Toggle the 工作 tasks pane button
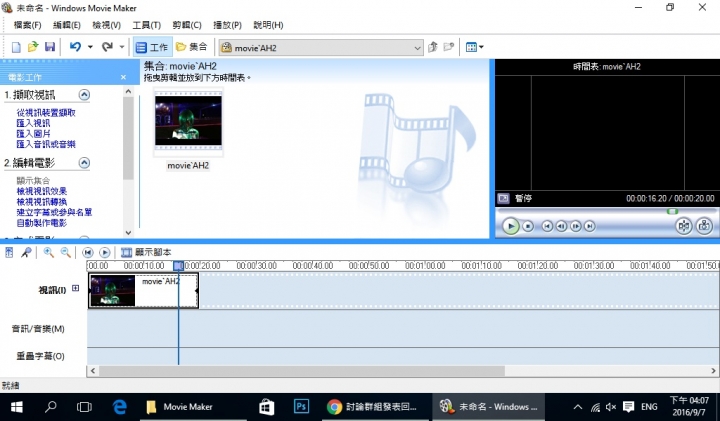 pos(152,47)
